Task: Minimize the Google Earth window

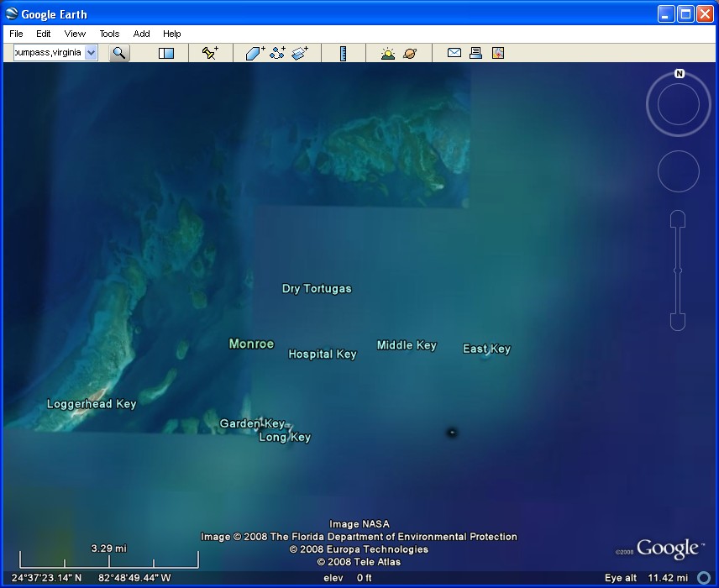Action: click(666, 14)
